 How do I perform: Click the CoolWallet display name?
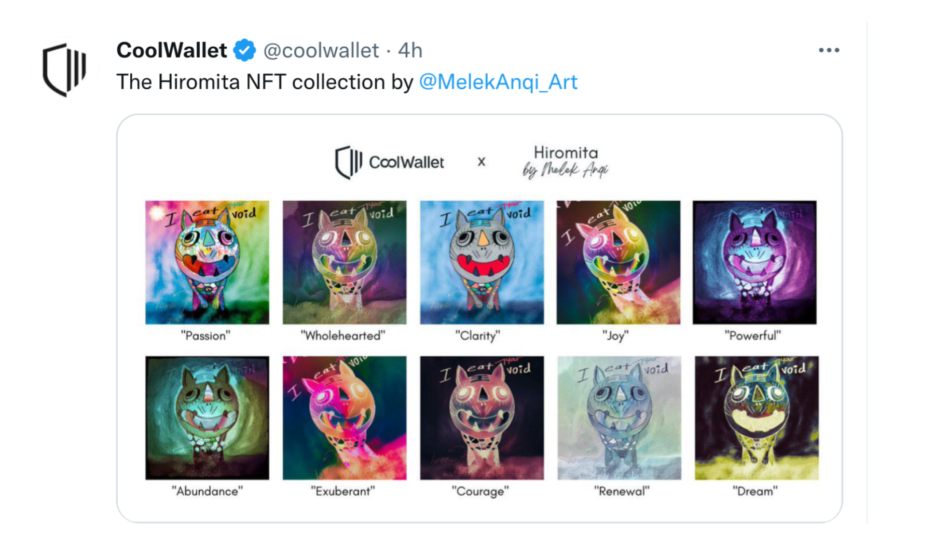172,50
